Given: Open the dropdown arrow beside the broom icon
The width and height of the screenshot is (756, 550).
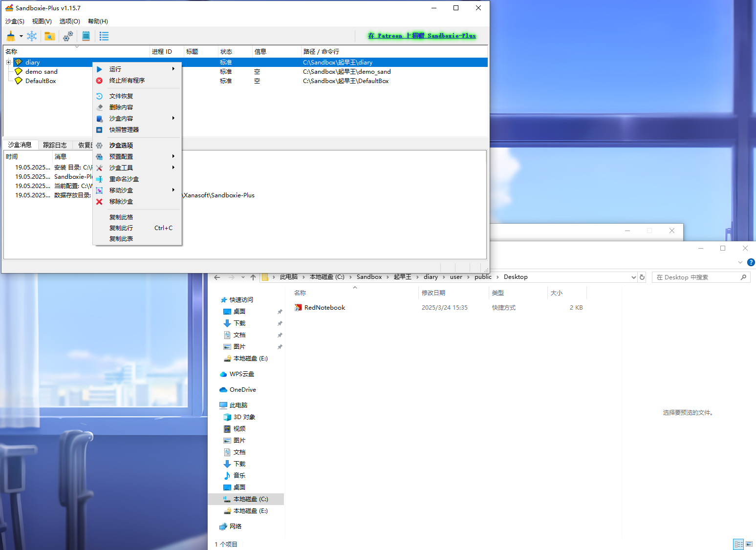Looking at the screenshot, I should pos(21,36).
